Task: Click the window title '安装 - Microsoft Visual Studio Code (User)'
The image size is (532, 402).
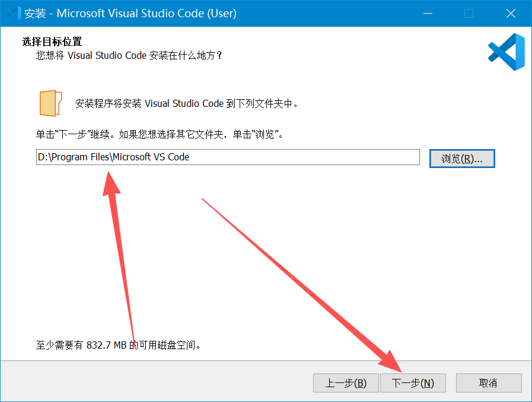Action: (x=130, y=13)
